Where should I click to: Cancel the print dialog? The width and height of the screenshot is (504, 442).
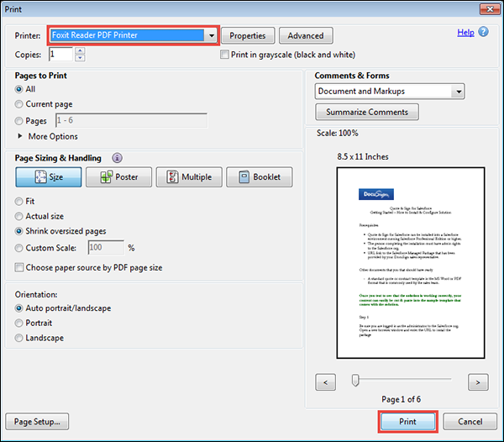[x=470, y=422]
